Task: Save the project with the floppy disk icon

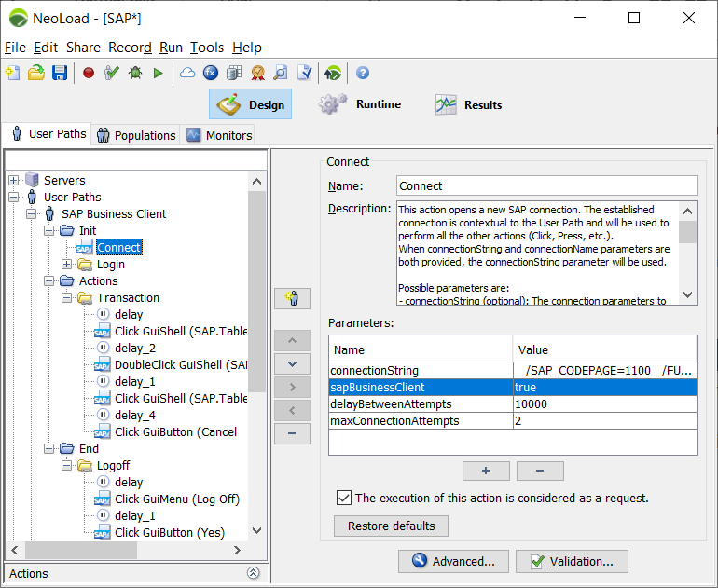Action: (x=60, y=73)
